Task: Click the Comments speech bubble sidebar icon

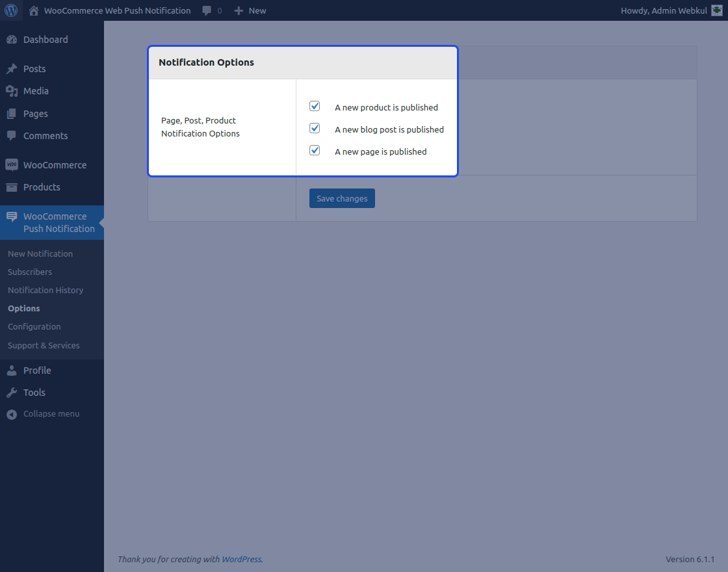Action: (12, 136)
